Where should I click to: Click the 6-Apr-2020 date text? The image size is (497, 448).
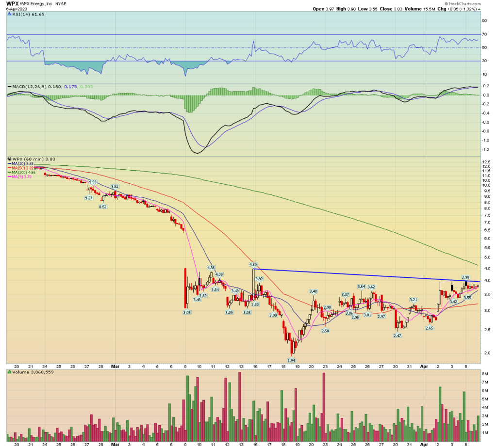(x=17, y=9)
